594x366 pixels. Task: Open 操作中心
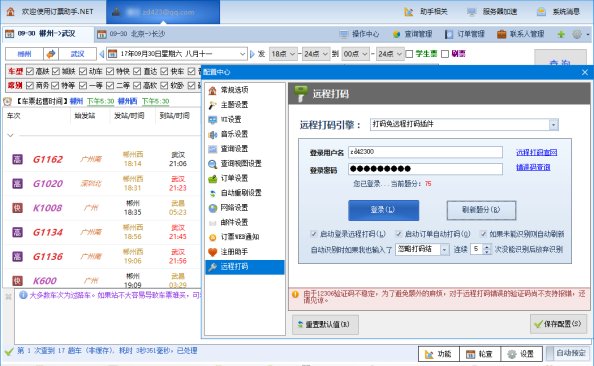tap(359, 34)
